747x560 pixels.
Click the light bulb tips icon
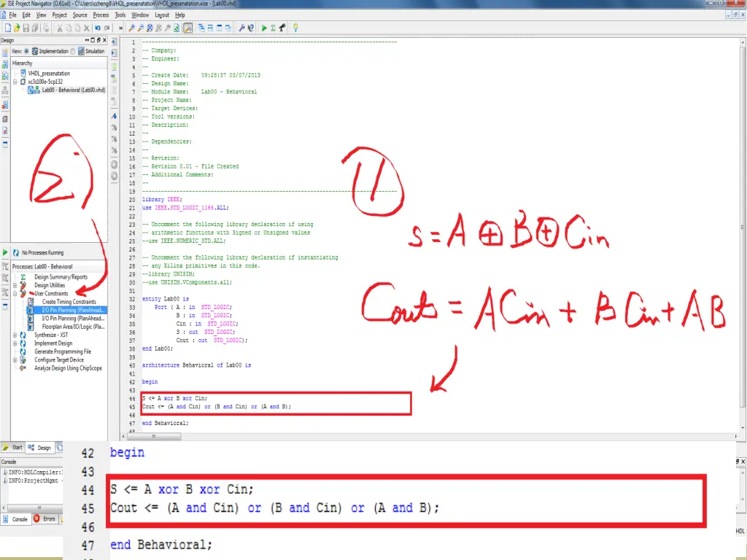pos(295,28)
